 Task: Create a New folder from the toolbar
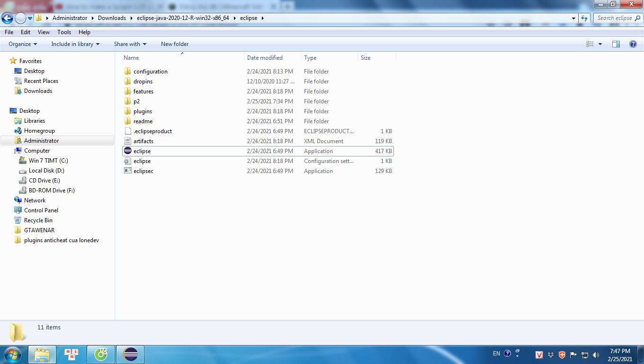click(175, 44)
